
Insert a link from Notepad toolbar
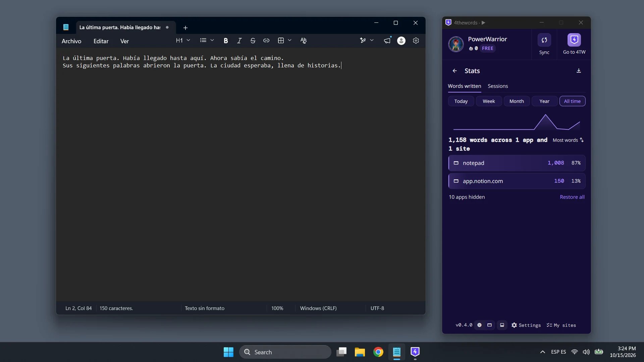click(266, 41)
